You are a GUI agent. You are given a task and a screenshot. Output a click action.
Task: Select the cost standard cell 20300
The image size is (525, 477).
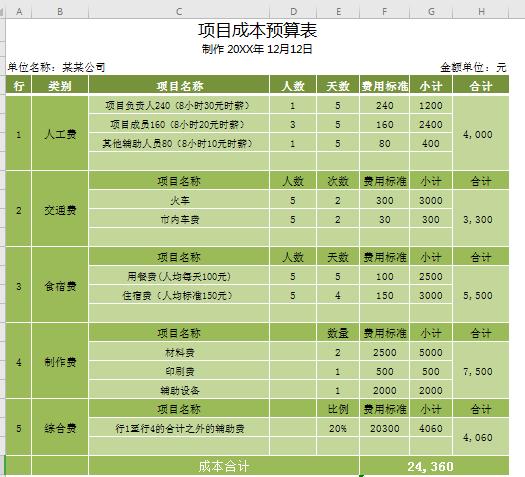[x=384, y=428]
